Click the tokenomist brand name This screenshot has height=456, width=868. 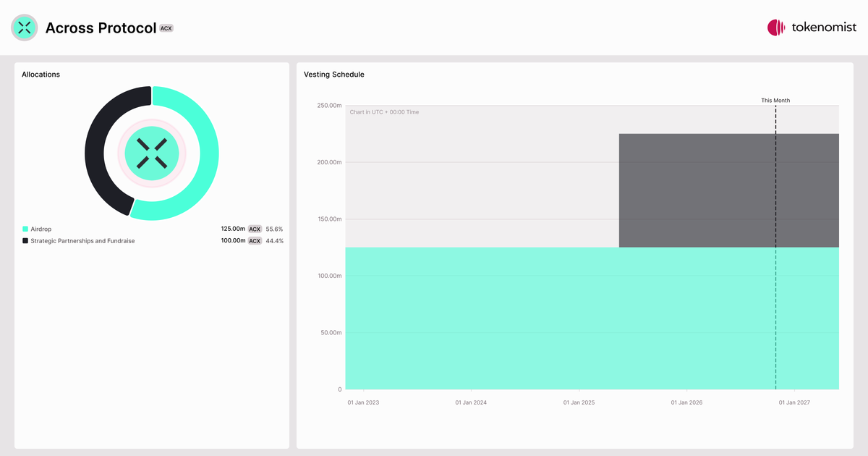pyautogui.click(x=824, y=28)
